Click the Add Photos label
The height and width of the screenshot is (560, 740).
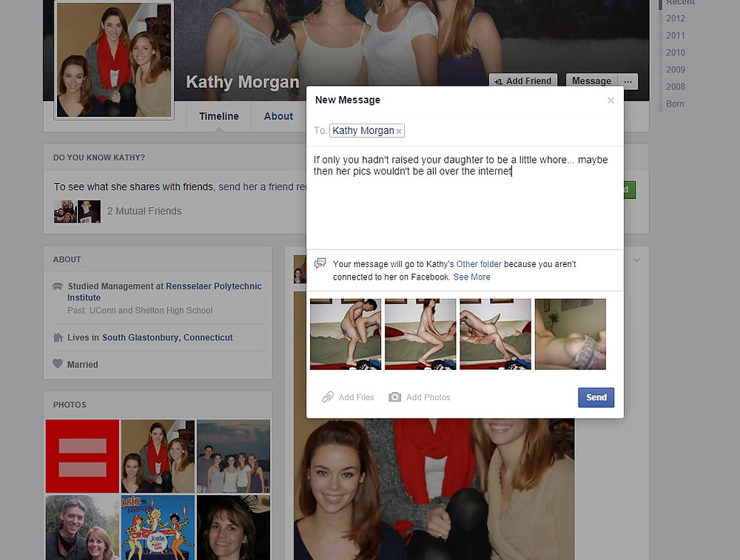tap(428, 397)
